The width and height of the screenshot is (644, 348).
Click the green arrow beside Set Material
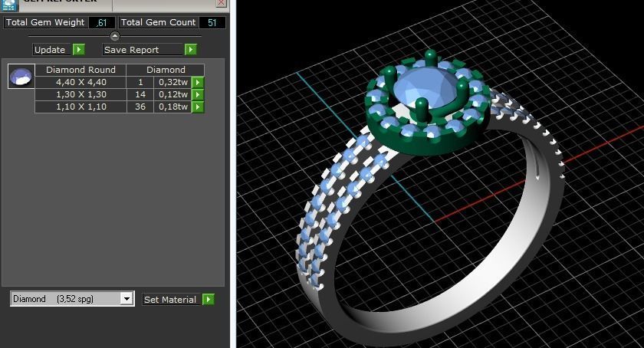pyautogui.click(x=209, y=299)
